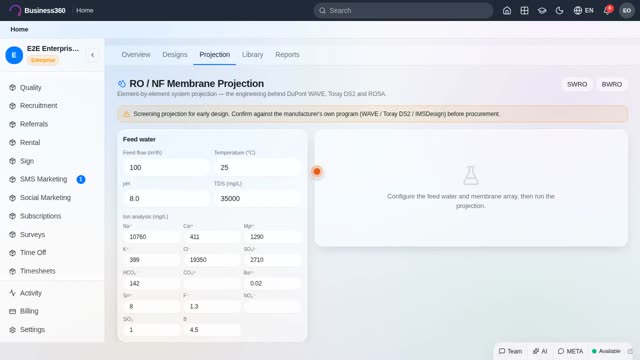Click the graduation cap learning icon

[x=542, y=11]
